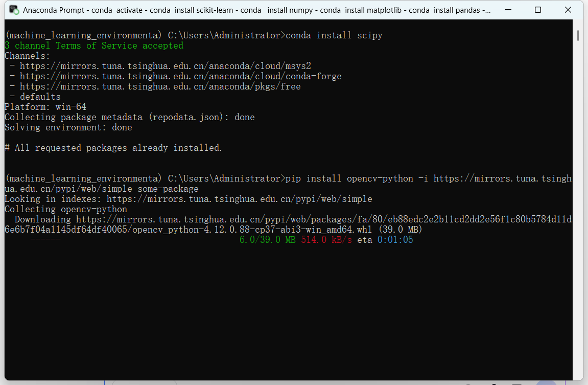Click the red download progress bar
The height and width of the screenshot is (385, 588).
(x=45, y=239)
